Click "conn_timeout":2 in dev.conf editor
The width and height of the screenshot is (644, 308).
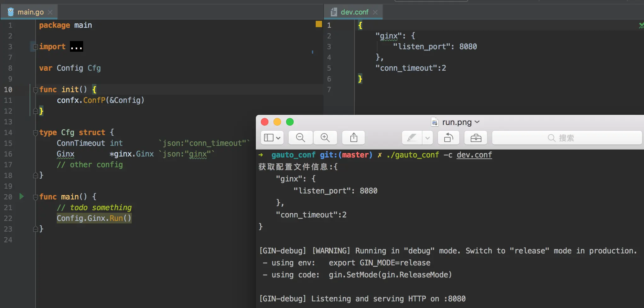click(x=411, y=68)
